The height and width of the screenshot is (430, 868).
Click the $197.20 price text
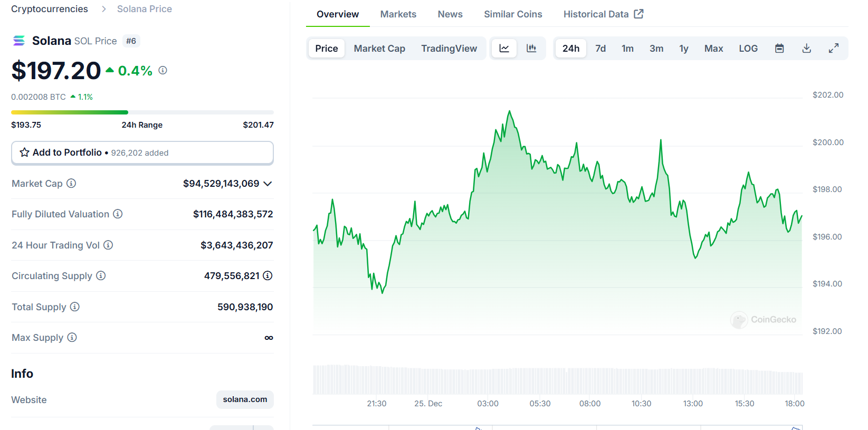click(56, 71)
